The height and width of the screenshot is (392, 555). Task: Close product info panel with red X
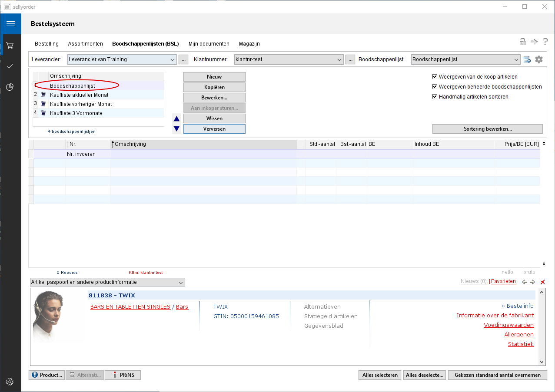(542, 282)
